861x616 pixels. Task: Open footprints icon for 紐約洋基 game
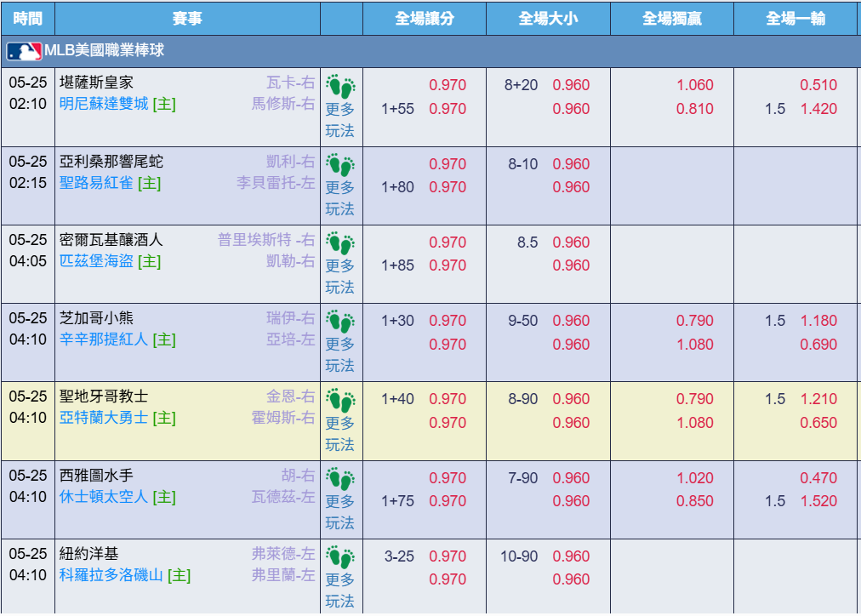[x=340, y=557]
